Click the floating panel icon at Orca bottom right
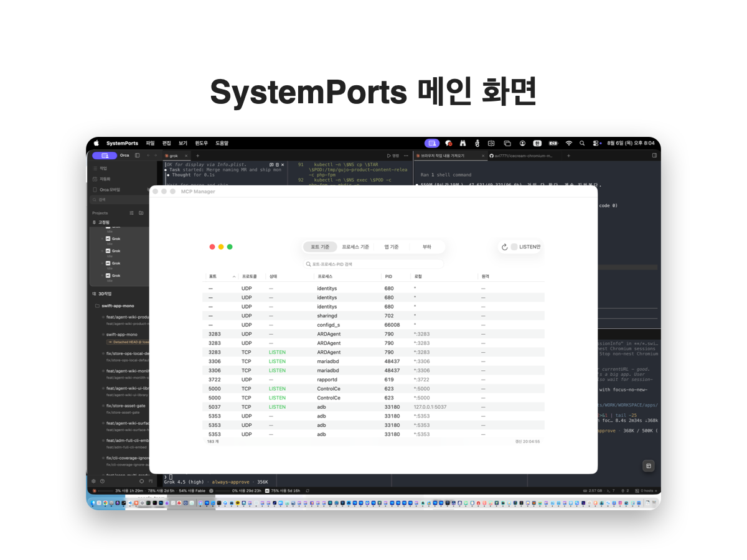This screenshot has height=560, width=747. [649, 465]
